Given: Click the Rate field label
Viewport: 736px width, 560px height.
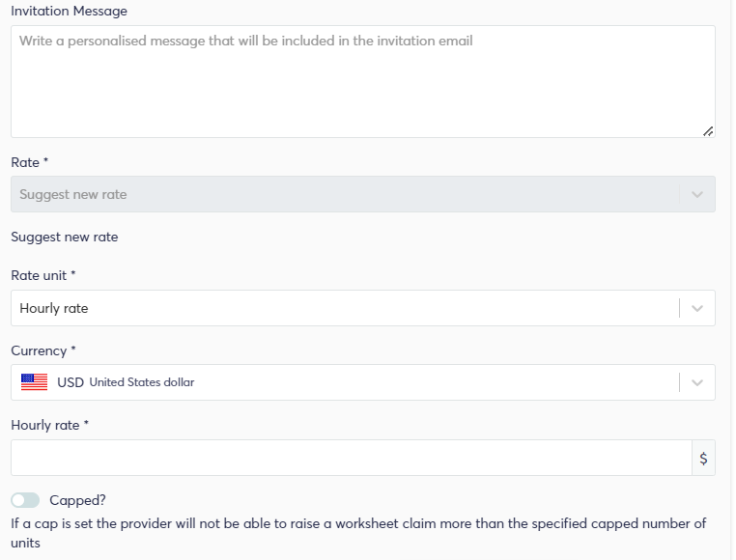Looking at the screenshot, I should click(x=30, y=162).
